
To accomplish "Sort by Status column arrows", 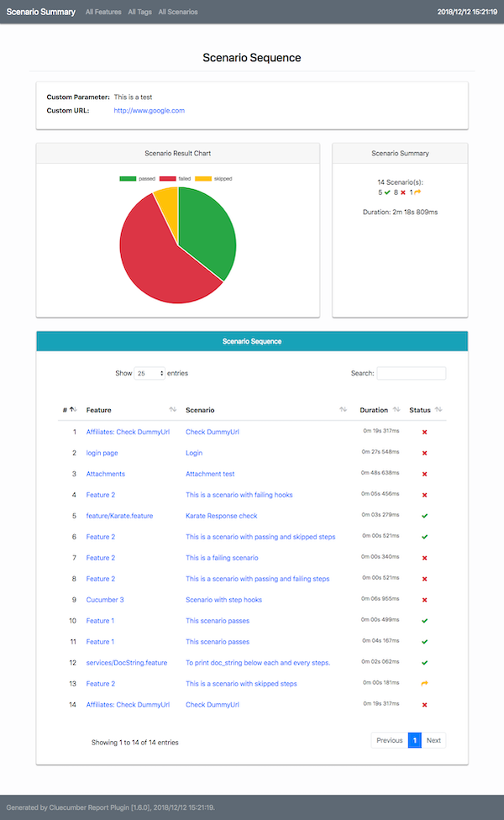I will pos(438,409).
